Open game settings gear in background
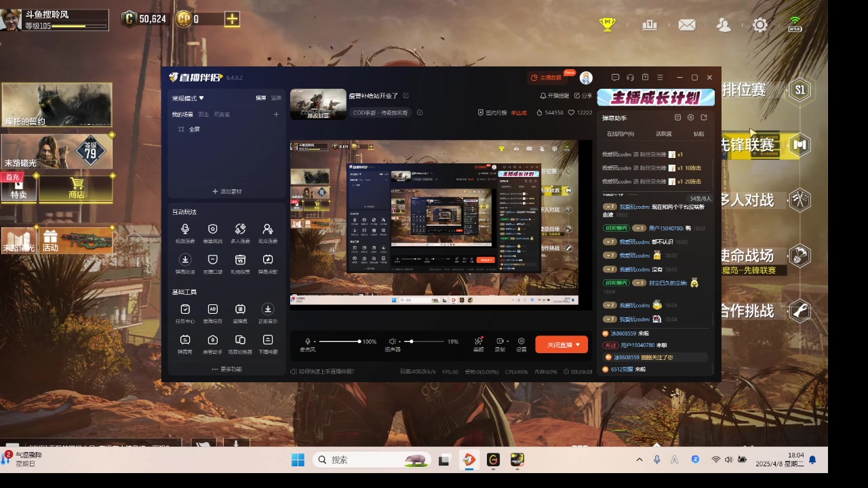Screen dimensions: 868x488 [x=760, y=25]
